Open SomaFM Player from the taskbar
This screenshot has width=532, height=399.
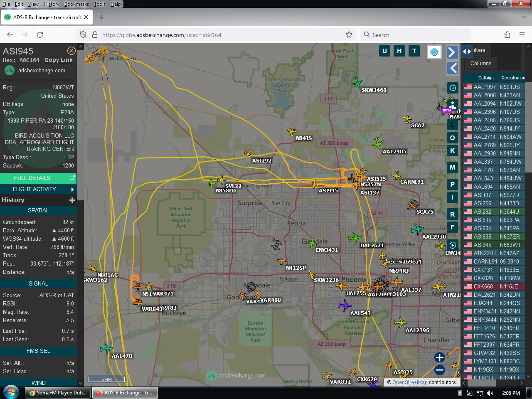[x=58, y=393]
